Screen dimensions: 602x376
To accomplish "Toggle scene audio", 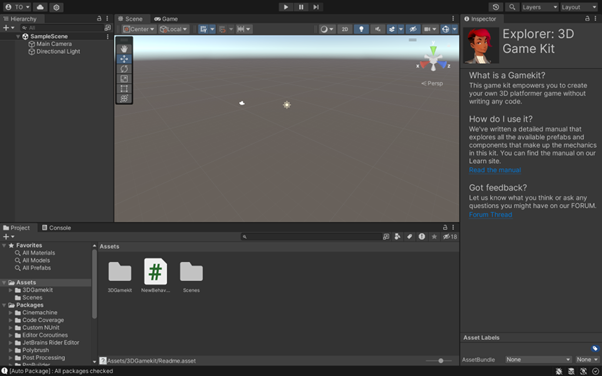I will [377, 29].
